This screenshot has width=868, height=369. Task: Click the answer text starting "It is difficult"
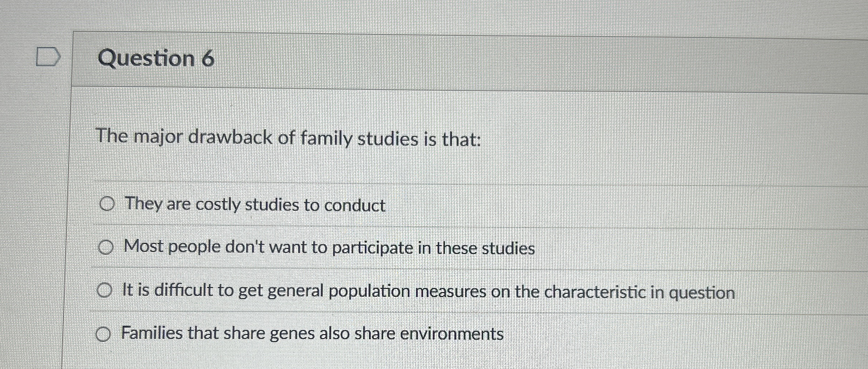click(428, 291)
